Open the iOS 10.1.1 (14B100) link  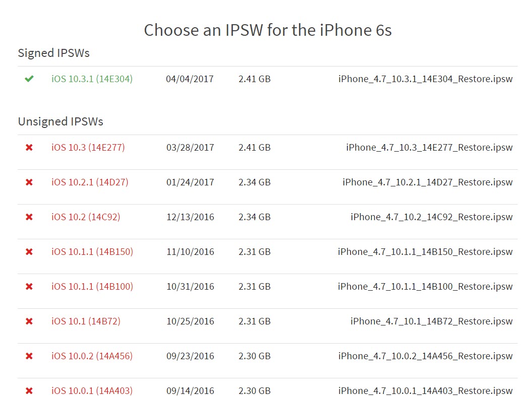click(x=92, y=287)
